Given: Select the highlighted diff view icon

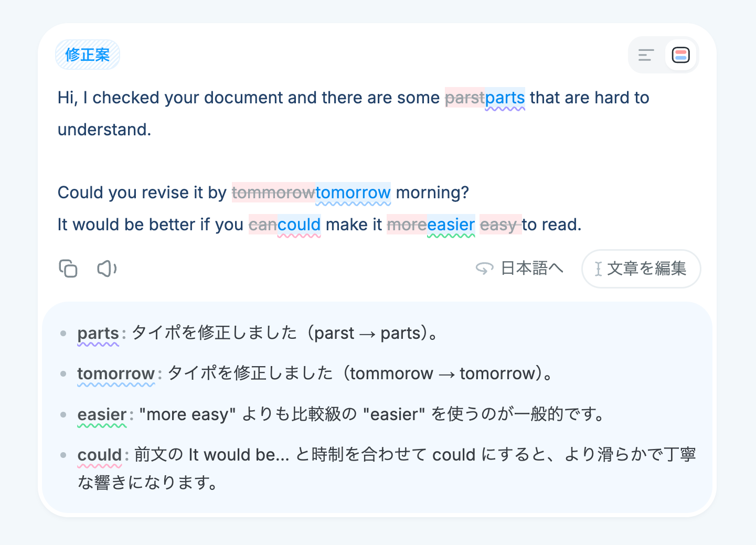Looking at the screenshot, I should point(680,55).
